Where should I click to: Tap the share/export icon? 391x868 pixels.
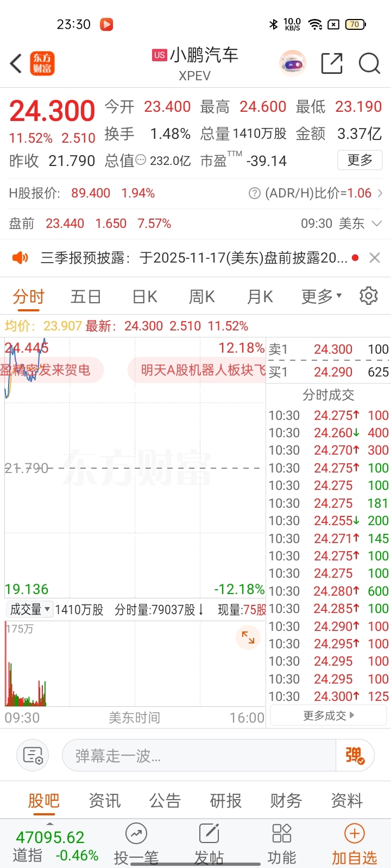[332, 63]
